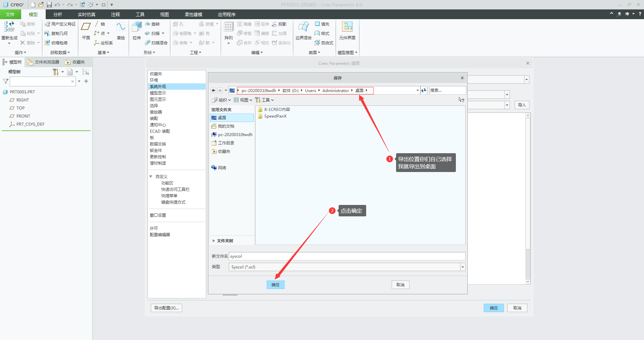Switch to the 分析 ribbon tab
The image size is (644, 340).
[58, 14]
